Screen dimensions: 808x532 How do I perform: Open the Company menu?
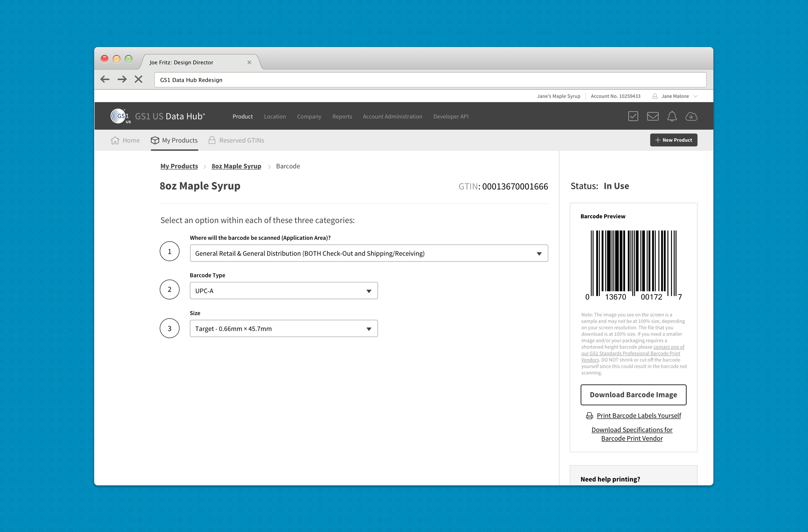tap(309, 116)
